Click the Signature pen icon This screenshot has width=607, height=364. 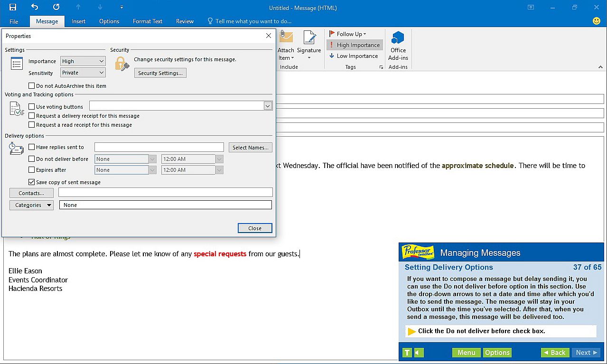[309, 38]
